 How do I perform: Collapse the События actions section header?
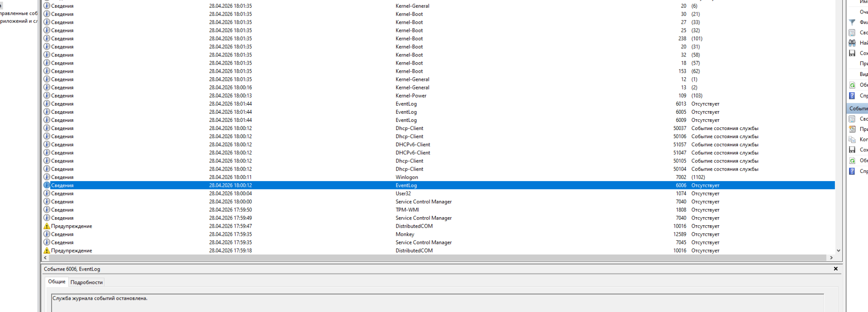858,108
